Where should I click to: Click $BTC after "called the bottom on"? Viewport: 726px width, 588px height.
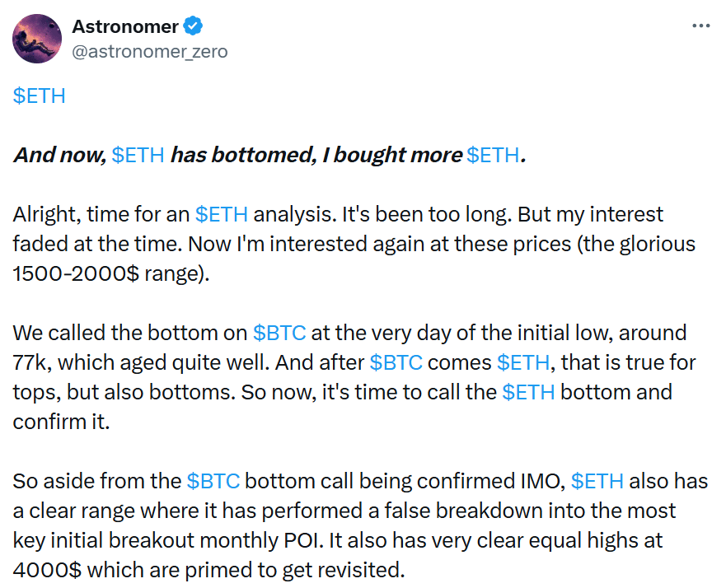279,333
